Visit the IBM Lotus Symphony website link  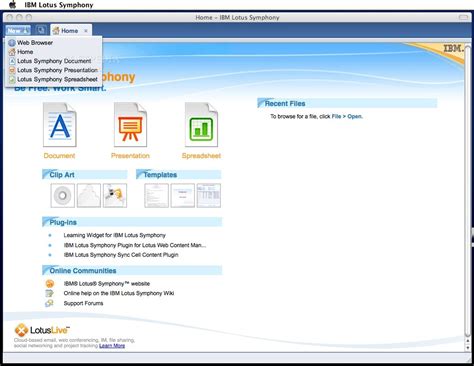(107, 284)
